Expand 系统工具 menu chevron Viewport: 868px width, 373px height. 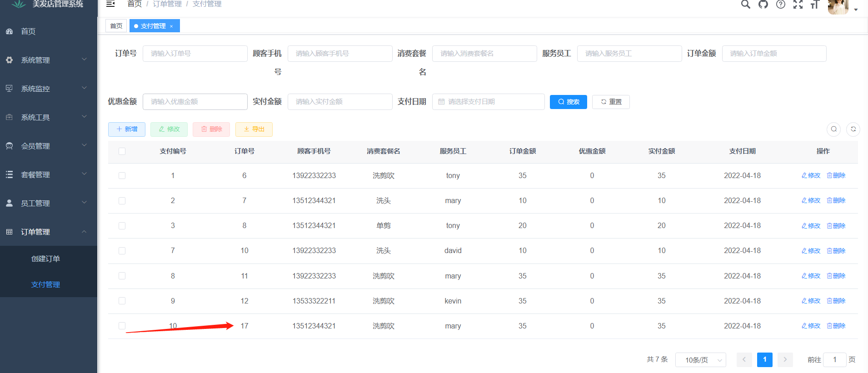[x=84, y=117]
